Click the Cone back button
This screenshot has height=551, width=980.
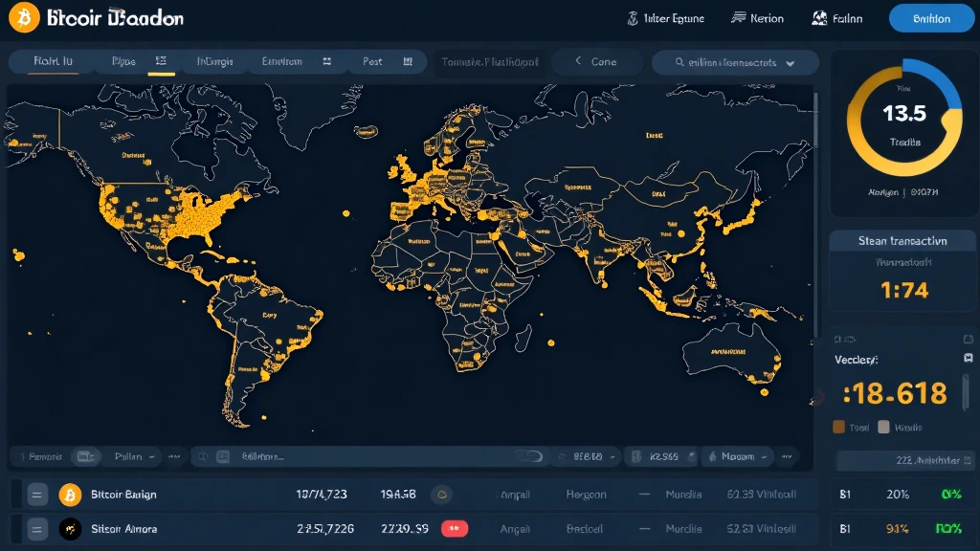click(597, 61)
